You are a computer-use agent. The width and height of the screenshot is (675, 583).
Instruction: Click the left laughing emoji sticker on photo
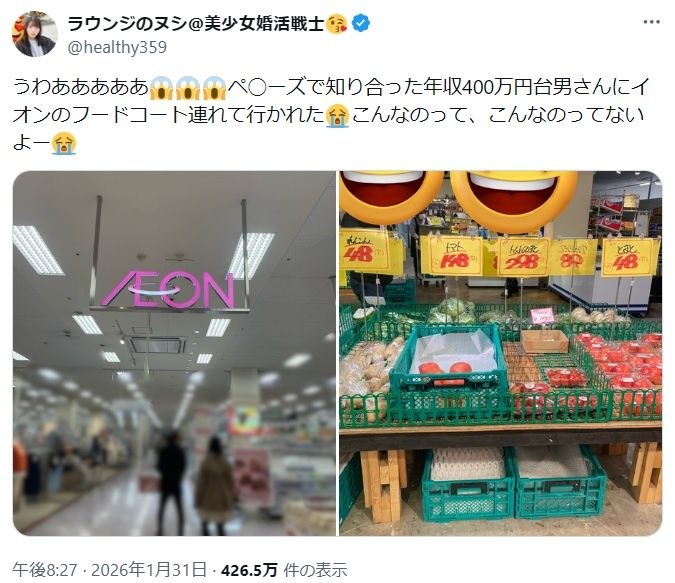coord(391,196)
